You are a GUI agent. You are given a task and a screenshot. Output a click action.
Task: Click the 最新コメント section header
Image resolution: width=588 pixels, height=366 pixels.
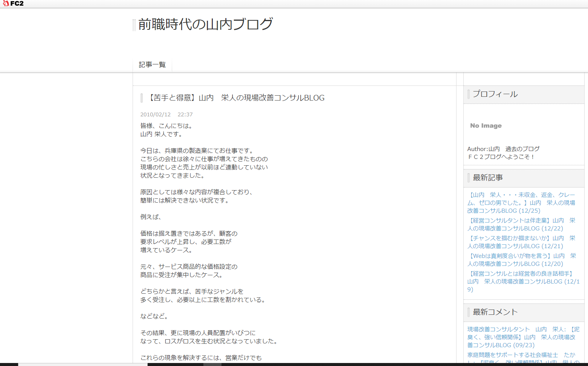pyautogui.click(x=495, y=312)
